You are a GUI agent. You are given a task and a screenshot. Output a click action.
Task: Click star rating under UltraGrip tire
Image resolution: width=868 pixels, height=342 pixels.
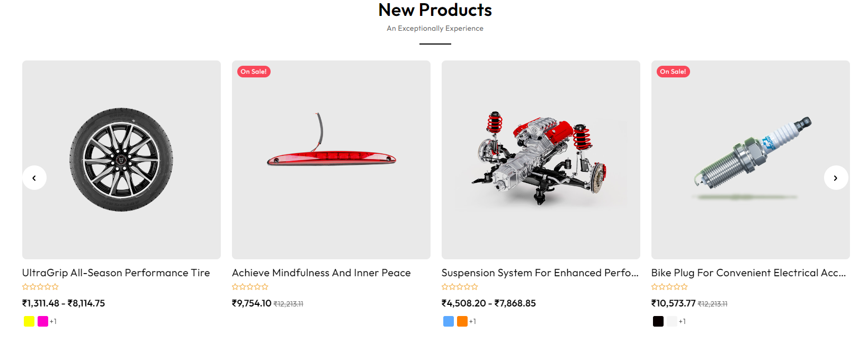point(40,287)
